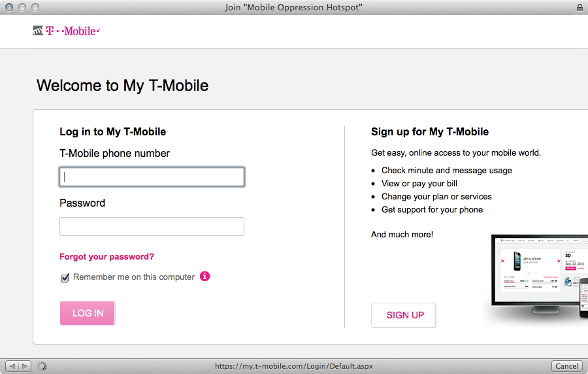
Task: Click the desktop monitor preview image
Action: pos(540,275)
